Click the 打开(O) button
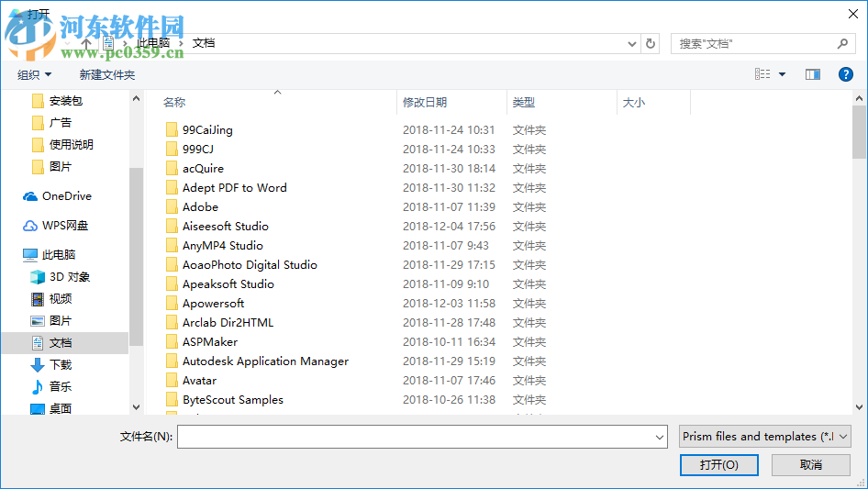868x489 pixels. pyautogui.click(x=719, y=464)
